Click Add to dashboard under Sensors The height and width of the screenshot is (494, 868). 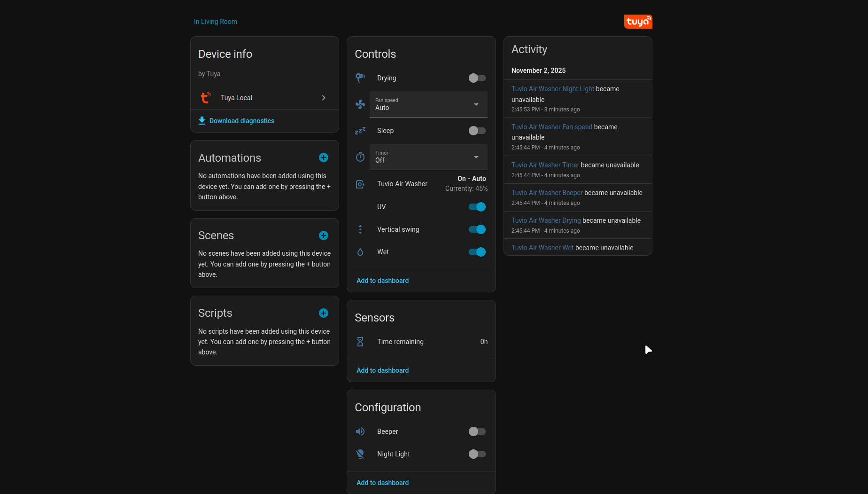click(x=382, y=370)
